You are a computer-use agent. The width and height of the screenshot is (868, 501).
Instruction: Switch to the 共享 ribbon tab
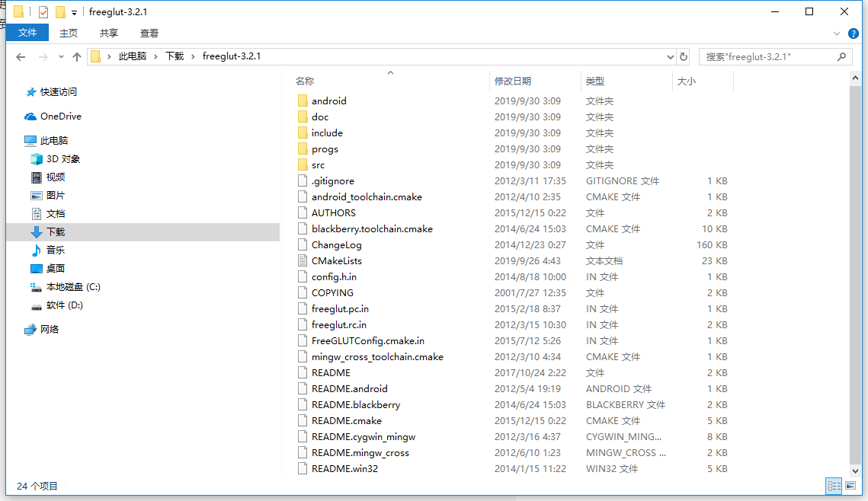pos(109,34)
